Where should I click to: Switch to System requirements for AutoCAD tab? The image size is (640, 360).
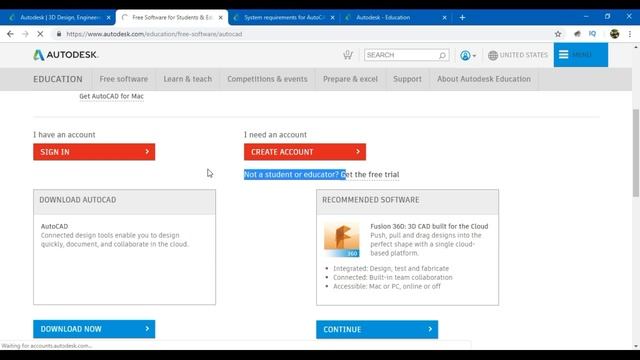[284, 18]
